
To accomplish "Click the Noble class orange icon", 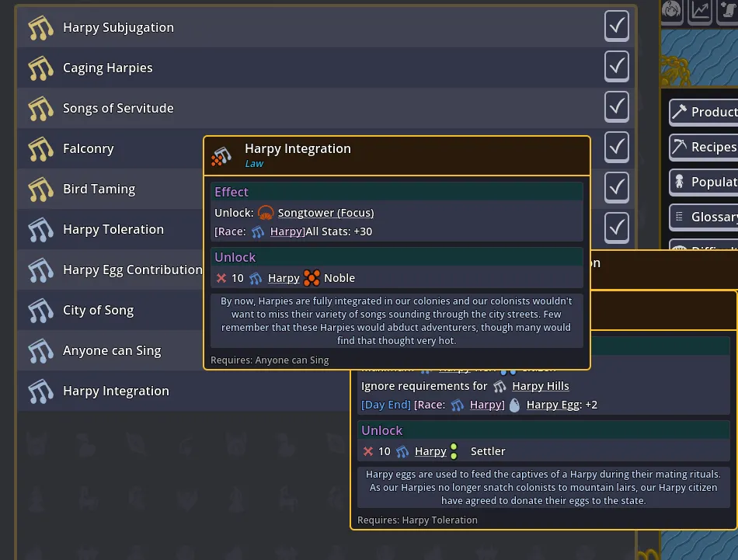I will [312, 278].
